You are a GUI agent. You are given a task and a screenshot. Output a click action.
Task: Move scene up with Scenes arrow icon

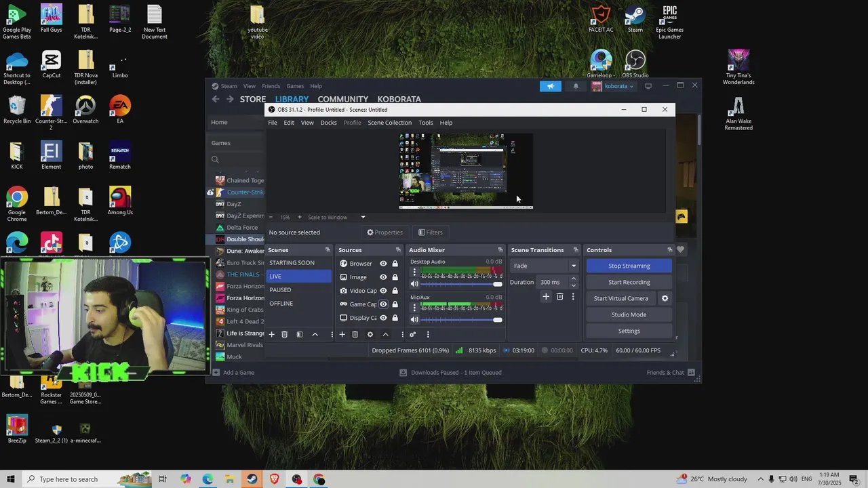pos(315,334)
